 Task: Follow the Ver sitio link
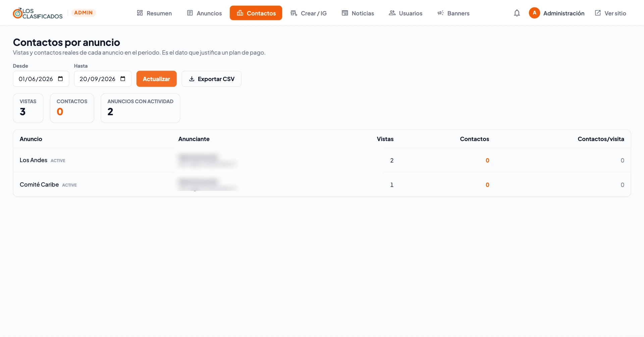(x=610, y=13)
